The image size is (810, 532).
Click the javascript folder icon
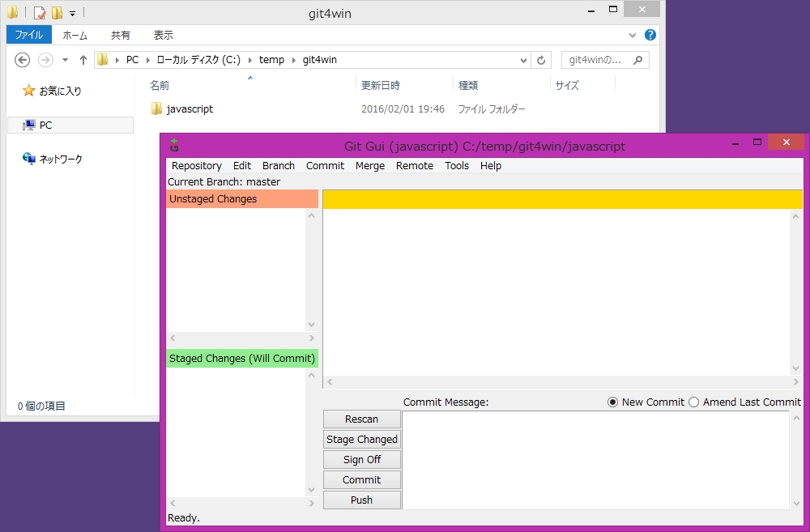[x=156, y=109]
